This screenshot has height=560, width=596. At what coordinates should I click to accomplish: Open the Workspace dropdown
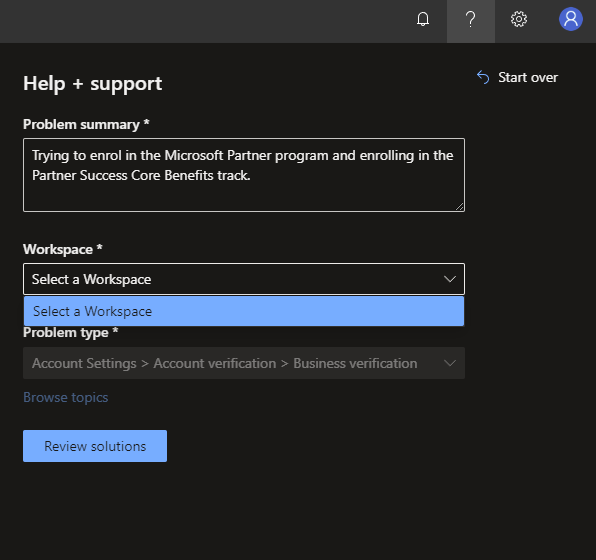point(244,279)
